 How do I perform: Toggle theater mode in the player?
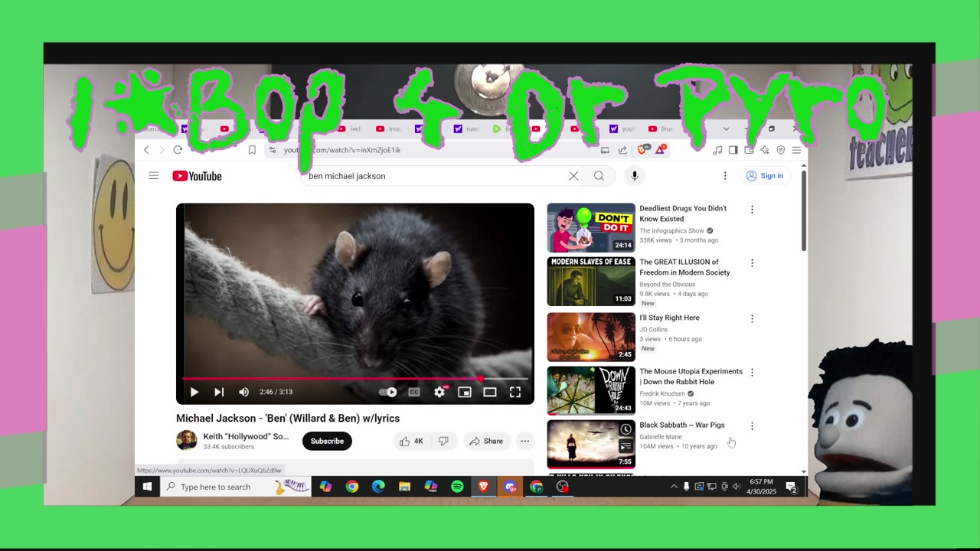pos(490,392)
